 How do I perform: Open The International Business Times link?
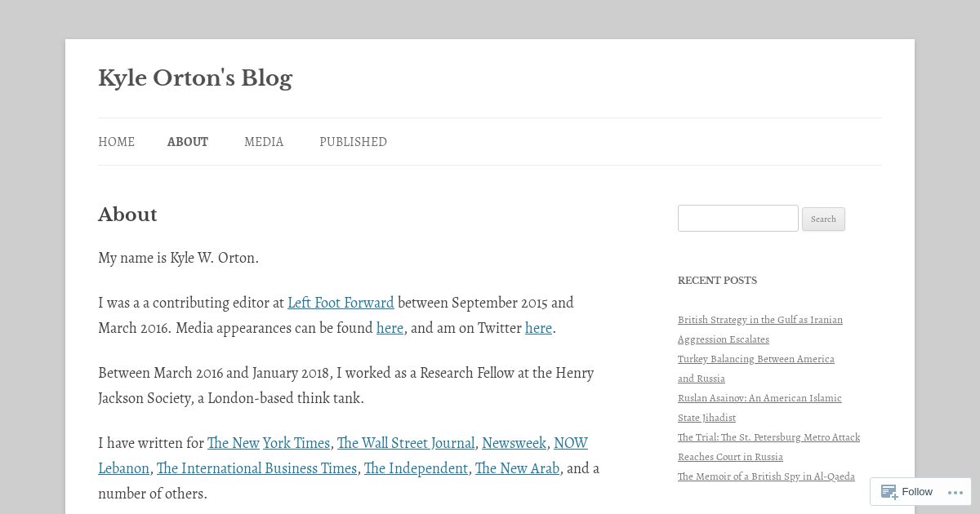pyautogui.click(x=256, y=468)
